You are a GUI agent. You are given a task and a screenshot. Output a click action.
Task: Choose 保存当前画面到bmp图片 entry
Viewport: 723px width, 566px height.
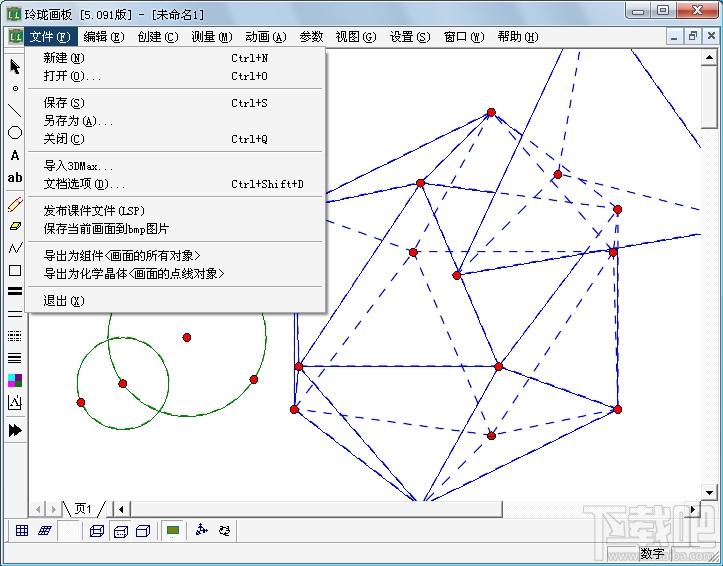pos(175,229)
